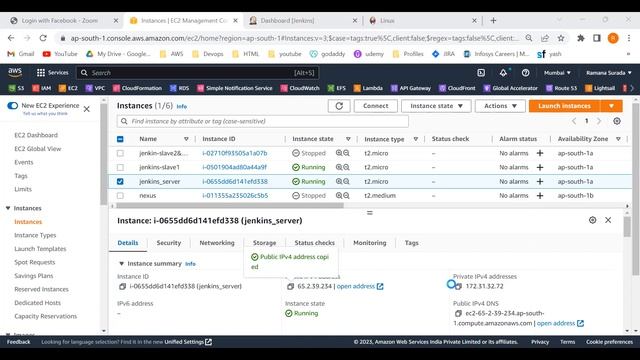Click the details panel resize handle
This screenshot has height=360, width=640.
tap(370, 213)
